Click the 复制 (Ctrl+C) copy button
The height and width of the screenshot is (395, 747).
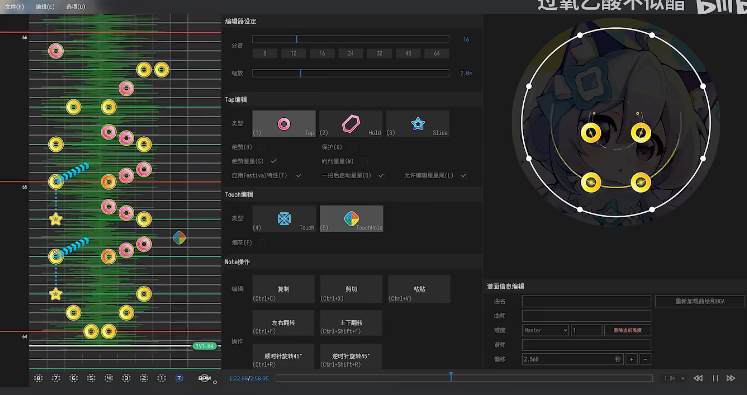click(x=283, y=289)
